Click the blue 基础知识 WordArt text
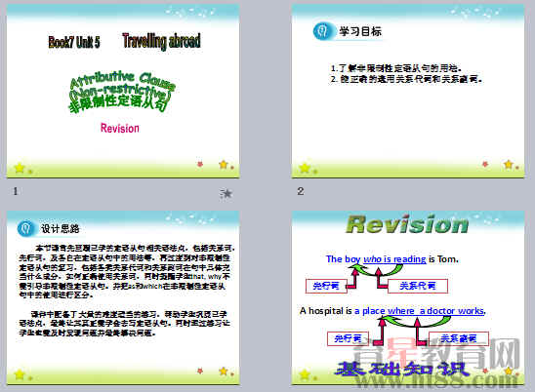 400,370
